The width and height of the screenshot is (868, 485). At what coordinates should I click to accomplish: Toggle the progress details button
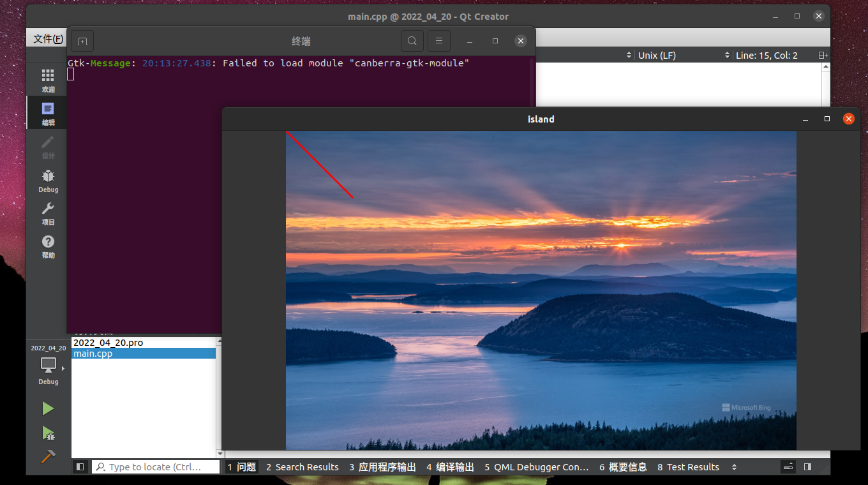tap(789, 467)
